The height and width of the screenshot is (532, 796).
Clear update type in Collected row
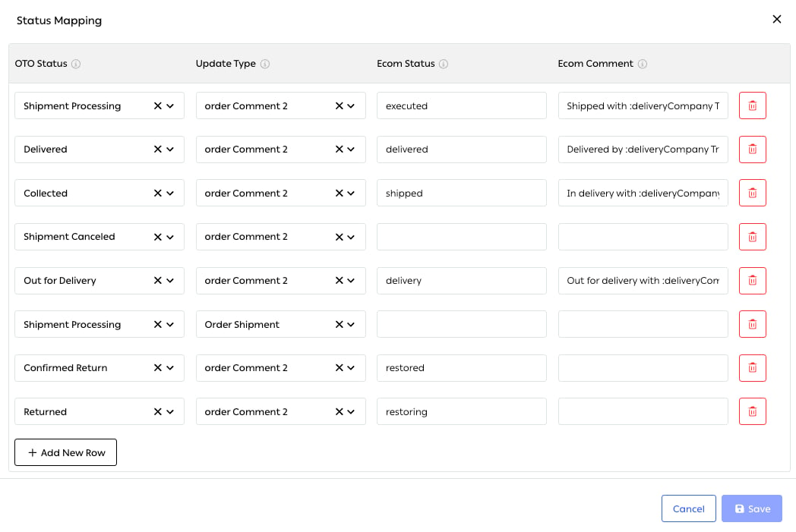point(339,193)
